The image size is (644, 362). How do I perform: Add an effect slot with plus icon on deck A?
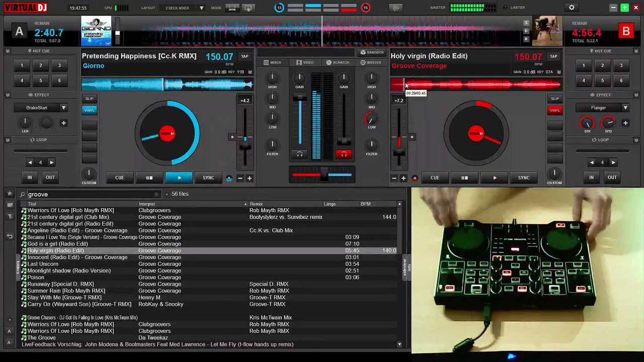click(63, 123)
